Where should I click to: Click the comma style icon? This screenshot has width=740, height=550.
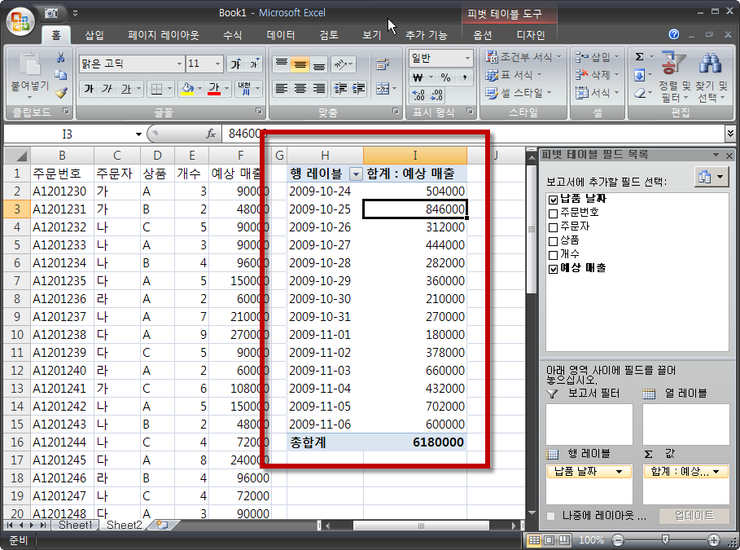click(465, 77)
